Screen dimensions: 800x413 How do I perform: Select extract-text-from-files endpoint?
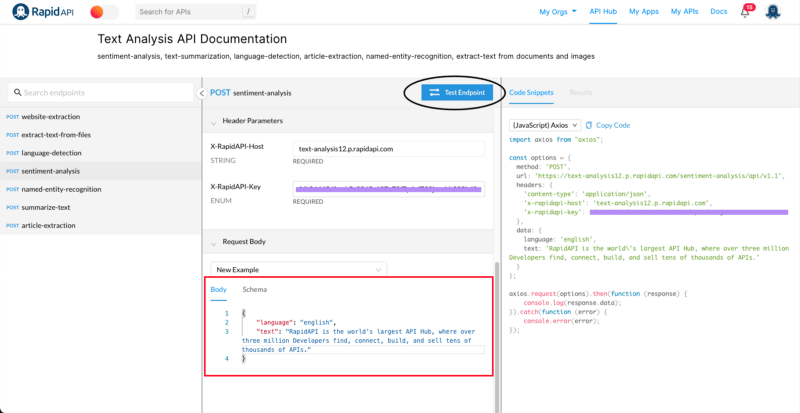101,135
